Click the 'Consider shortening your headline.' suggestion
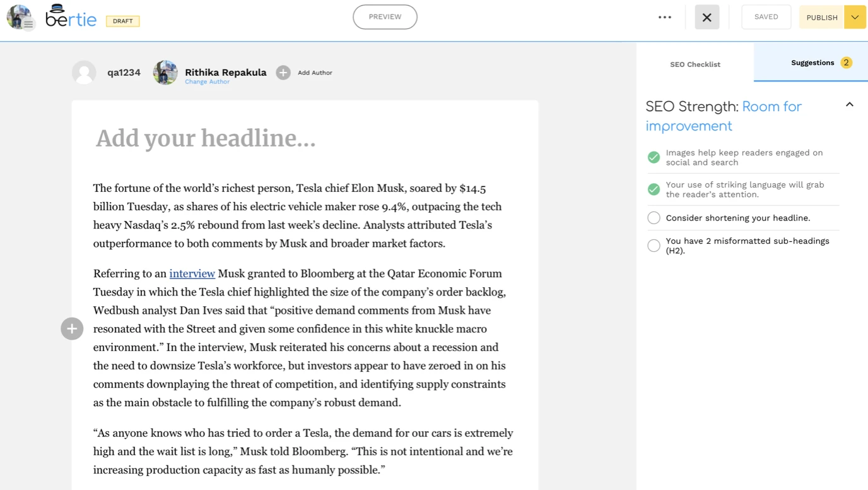This screenshot has height=490, width=868. [x=738, y=218]
